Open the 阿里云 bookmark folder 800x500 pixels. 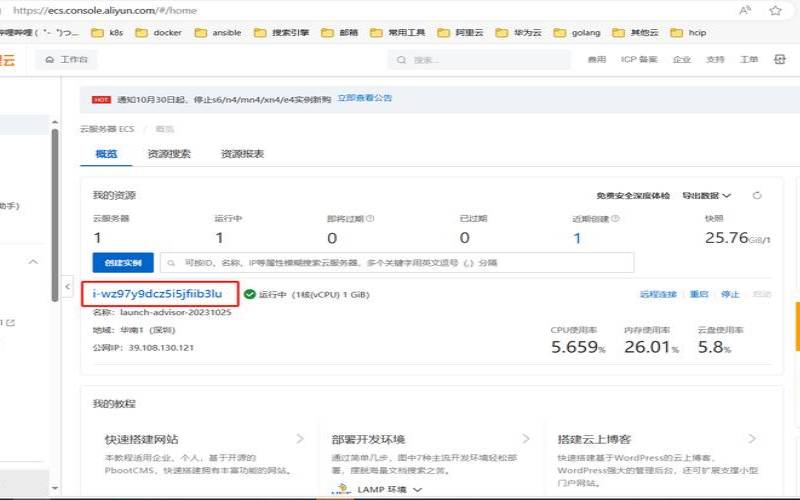(x=460, y=33)
